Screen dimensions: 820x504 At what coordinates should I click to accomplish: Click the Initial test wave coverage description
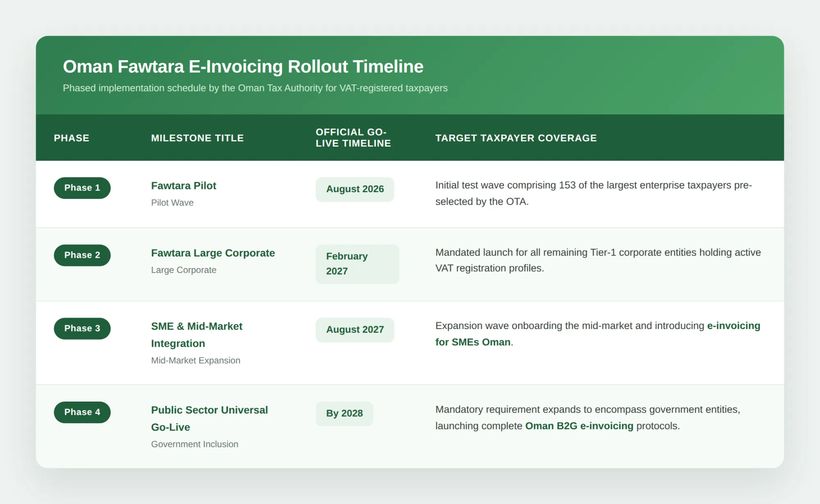tap(594, 193)
